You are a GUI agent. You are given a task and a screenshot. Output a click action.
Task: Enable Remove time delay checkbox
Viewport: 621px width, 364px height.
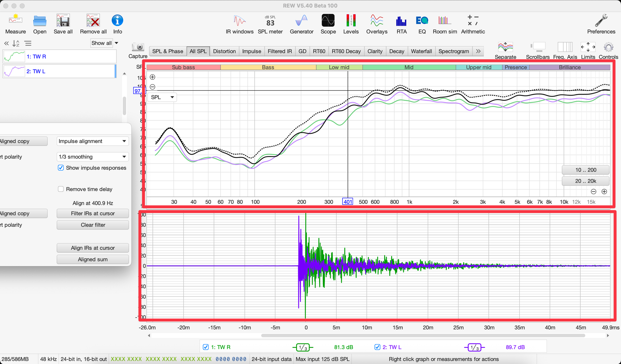tap(61, 189)
